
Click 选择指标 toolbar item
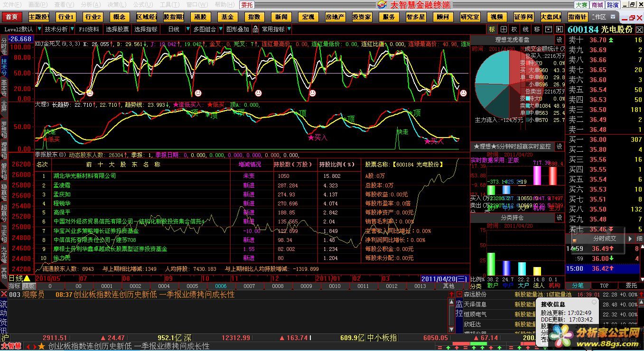pyautogui.click(x=146, y=29)
